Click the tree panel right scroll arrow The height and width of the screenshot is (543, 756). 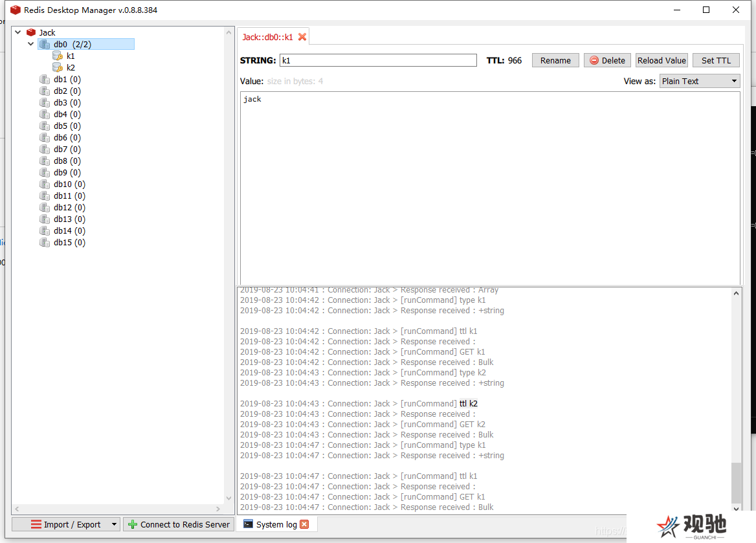pyautogui.click(x=218, y=509)
